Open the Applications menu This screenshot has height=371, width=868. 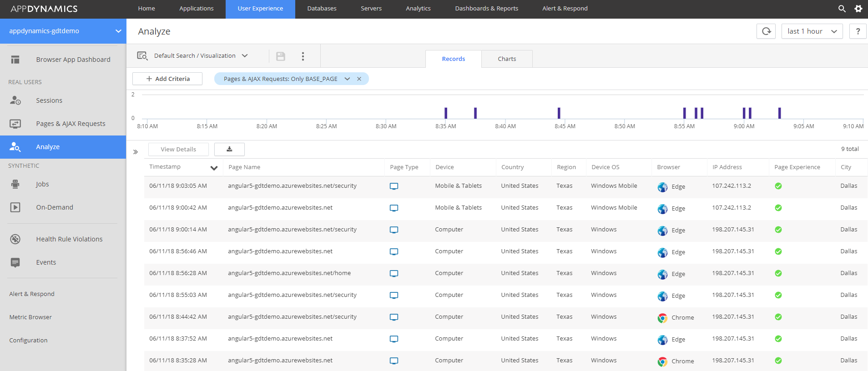[x=197, y=9]
